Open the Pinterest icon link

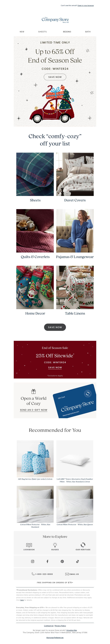click(62, 561)
